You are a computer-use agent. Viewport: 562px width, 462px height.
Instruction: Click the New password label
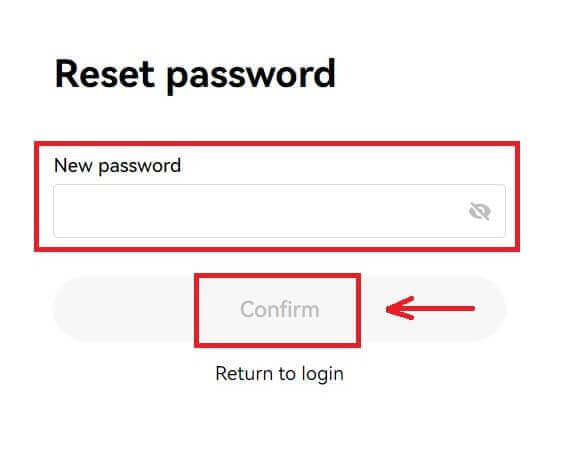(117, 166)
